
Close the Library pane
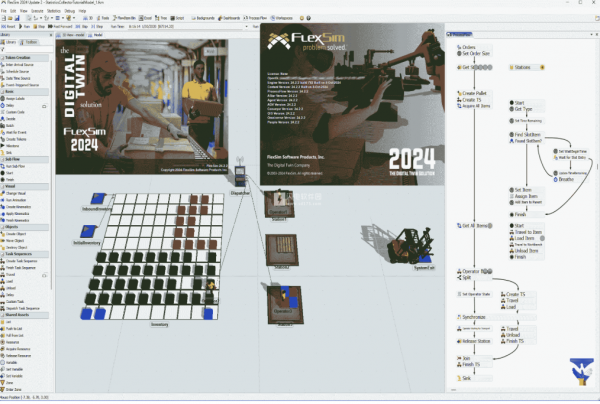point(51,35)
